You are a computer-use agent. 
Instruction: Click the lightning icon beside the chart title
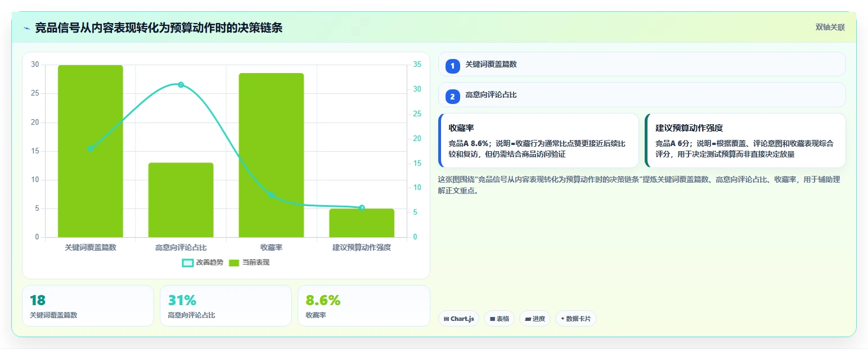(26, 28)
